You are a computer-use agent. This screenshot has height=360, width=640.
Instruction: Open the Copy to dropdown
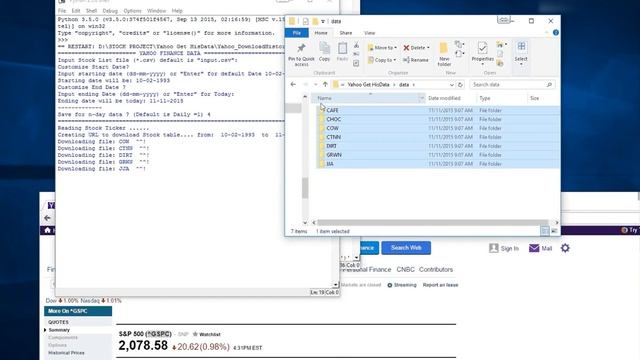(382, 60)
